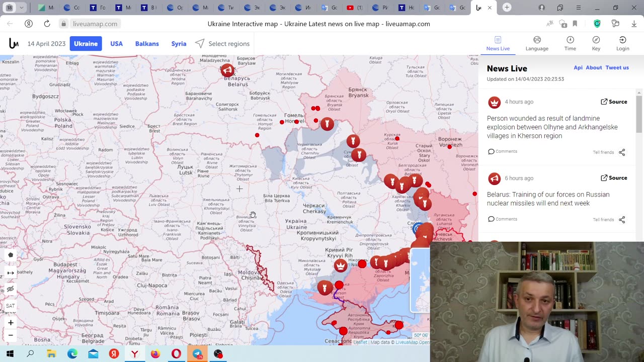The height and width of the screenshot is (362, 644).
Task: Read Belarus nuclear missiles training news text
Action: pyautogui.click(x=548, y=199)
